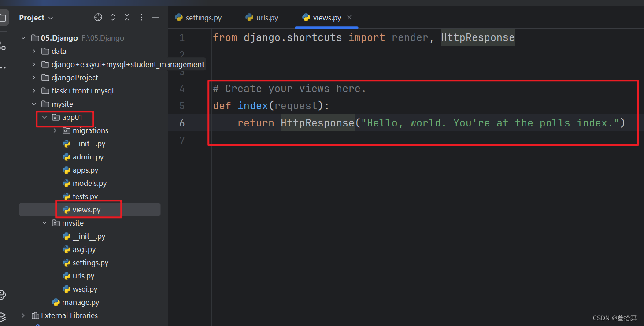Select External Libraries in tree
The image size is (644, 326).
(x=65, y=315)
